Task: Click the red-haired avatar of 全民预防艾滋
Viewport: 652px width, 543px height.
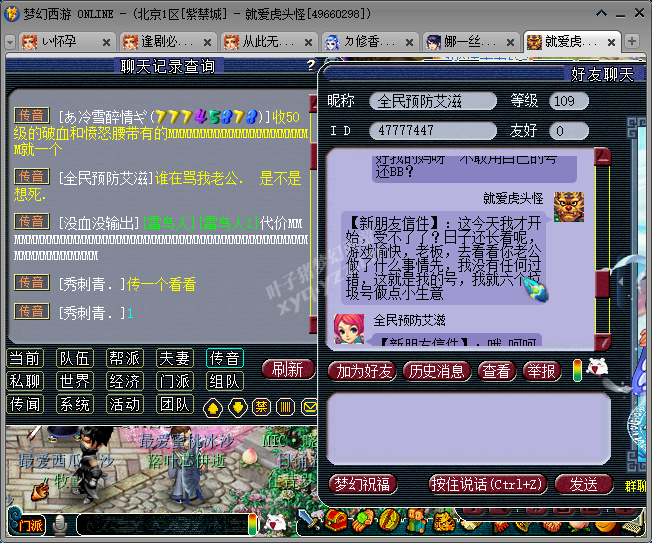Action: click(349, 328)
